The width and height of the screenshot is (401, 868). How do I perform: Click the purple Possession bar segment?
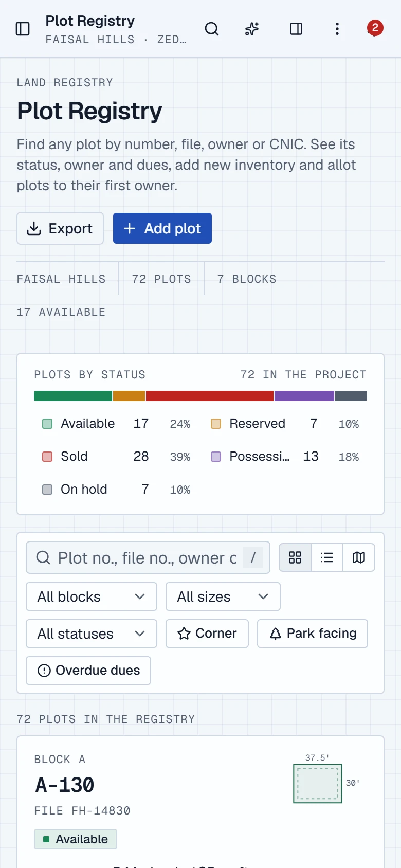click(304, 396)
